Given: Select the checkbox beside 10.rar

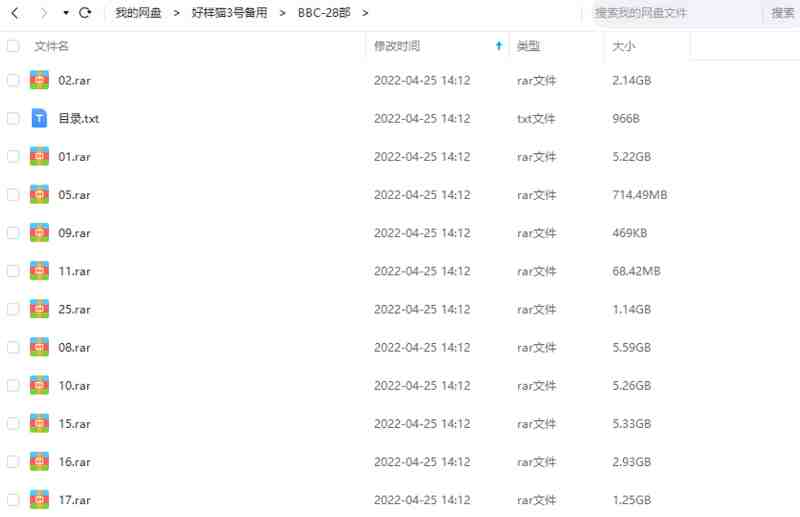Looking at the screenshot, I should [13, 385].
